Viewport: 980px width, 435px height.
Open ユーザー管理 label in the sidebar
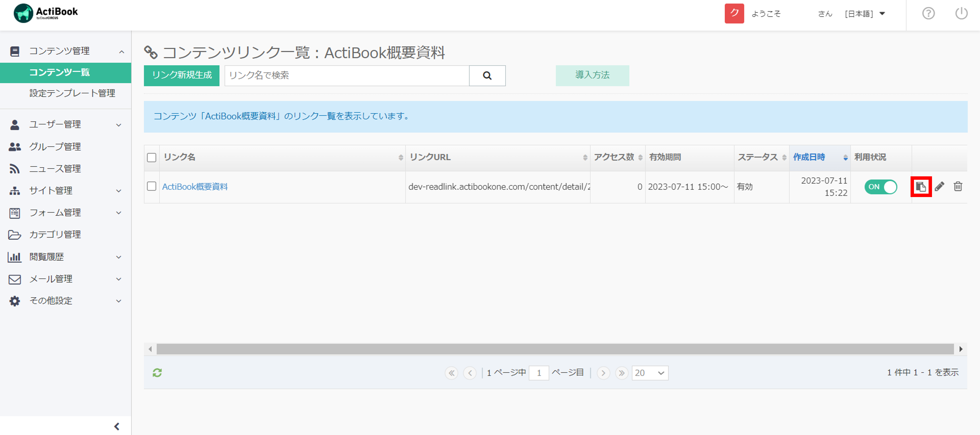click(55, 125)
